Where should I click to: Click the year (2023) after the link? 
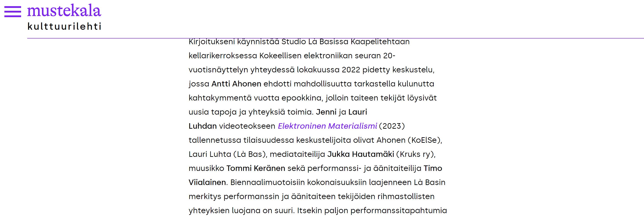pyautogui.click(x=392, y=126)
